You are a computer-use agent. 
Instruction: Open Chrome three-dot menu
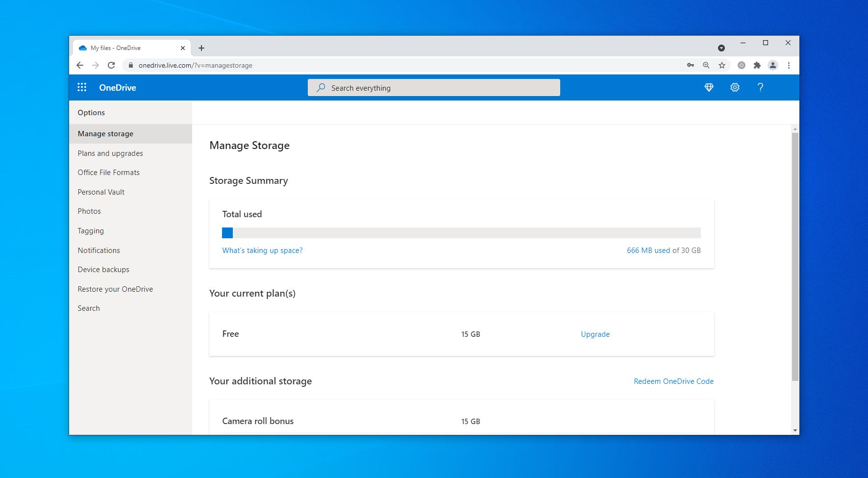(x=789, y=65)
